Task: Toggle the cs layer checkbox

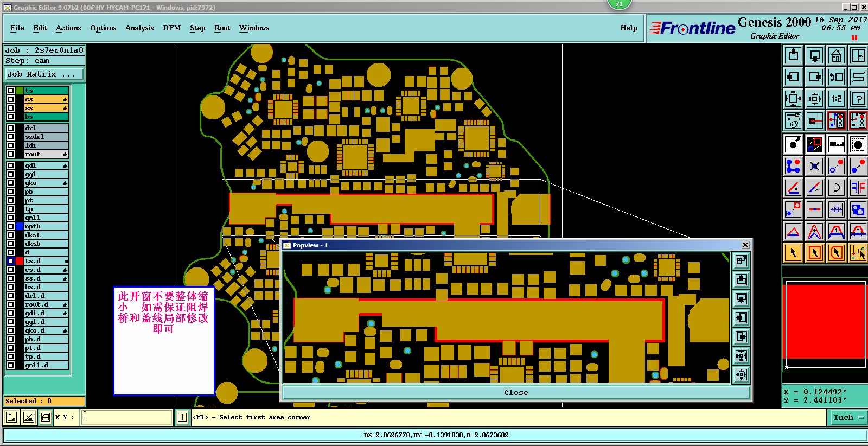Action: click(11, 99)
